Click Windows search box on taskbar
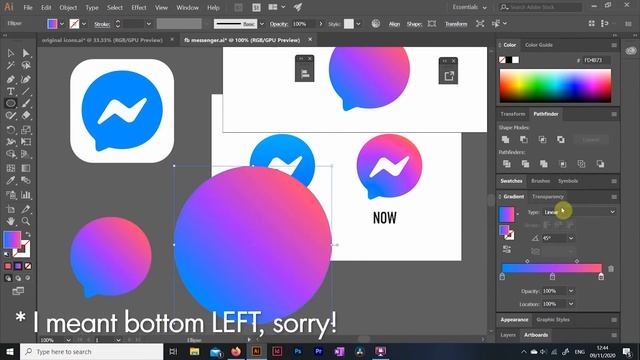Screen dimensions: 640x360 pos(91,351)
